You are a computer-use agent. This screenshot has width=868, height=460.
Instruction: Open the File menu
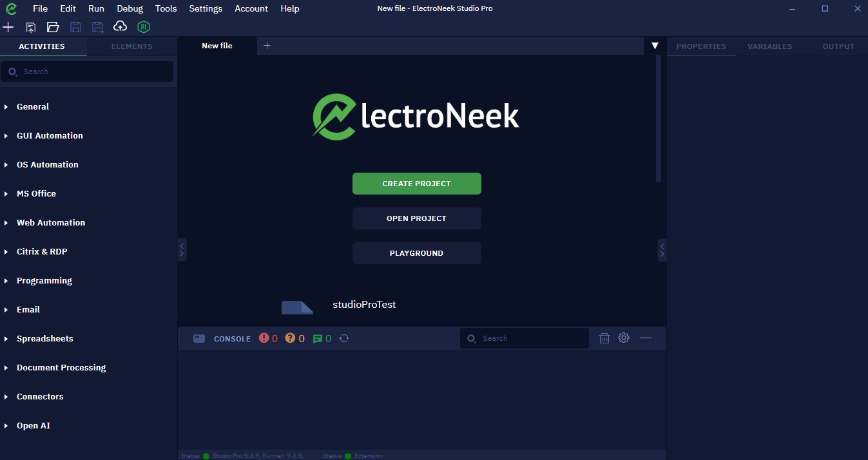tap(40, 8)
